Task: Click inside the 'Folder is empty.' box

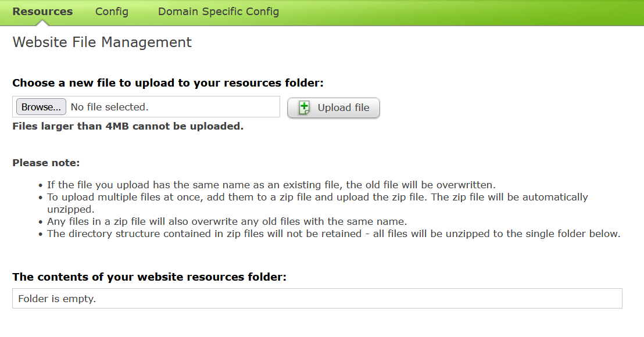Action: [x=317, y=299]
